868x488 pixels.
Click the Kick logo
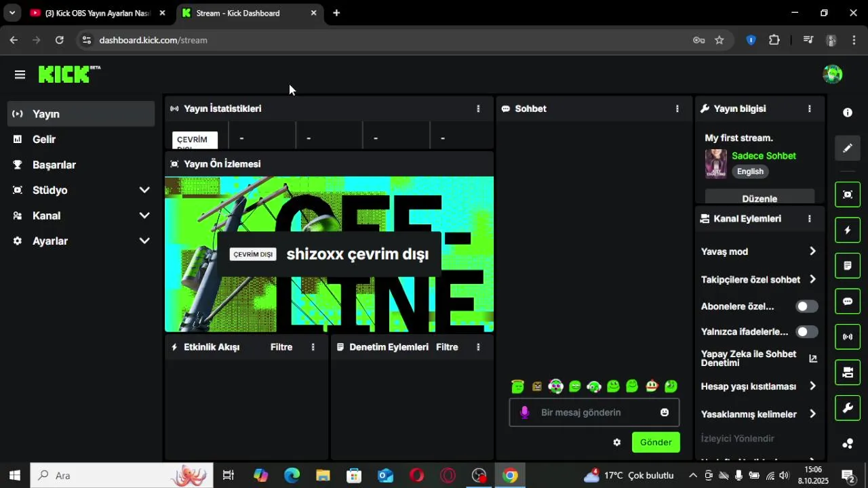click(69, 74)
